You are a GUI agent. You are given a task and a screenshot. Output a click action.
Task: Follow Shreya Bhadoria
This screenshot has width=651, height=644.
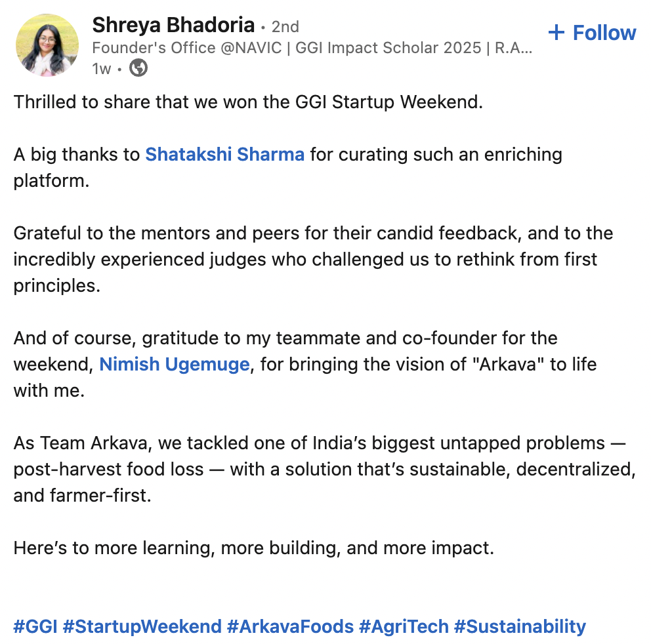point(592,33)
